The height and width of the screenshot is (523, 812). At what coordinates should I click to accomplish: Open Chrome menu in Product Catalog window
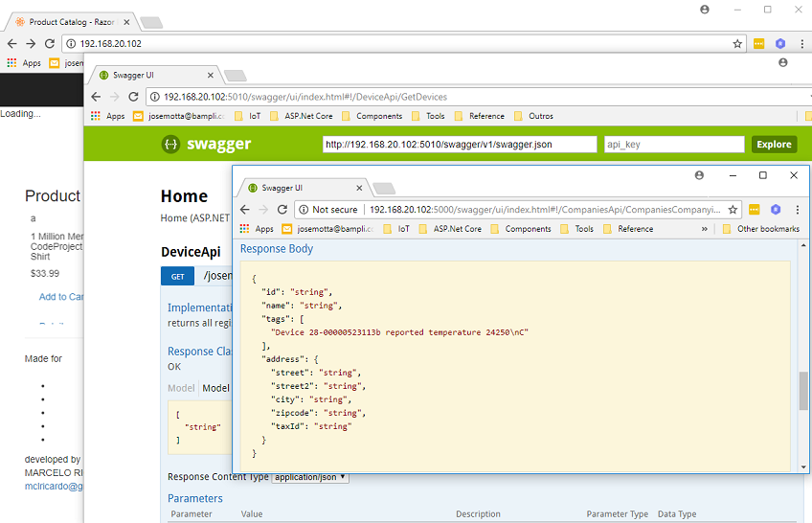pyautogui.click(x=801, y=44)
